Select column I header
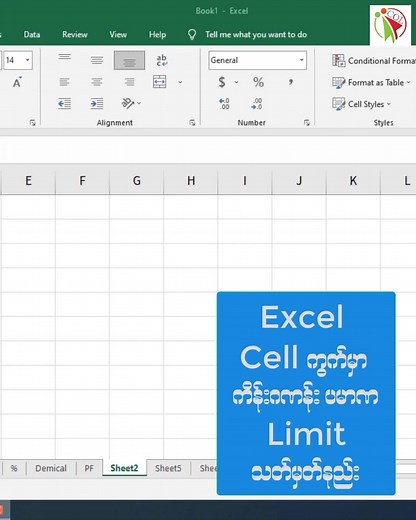Viewport: 416px width, 520px height. [245, 181]
